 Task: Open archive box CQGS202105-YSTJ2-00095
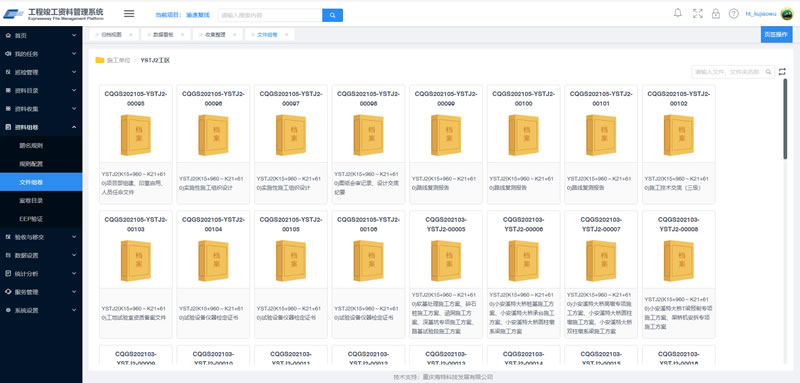136,135
